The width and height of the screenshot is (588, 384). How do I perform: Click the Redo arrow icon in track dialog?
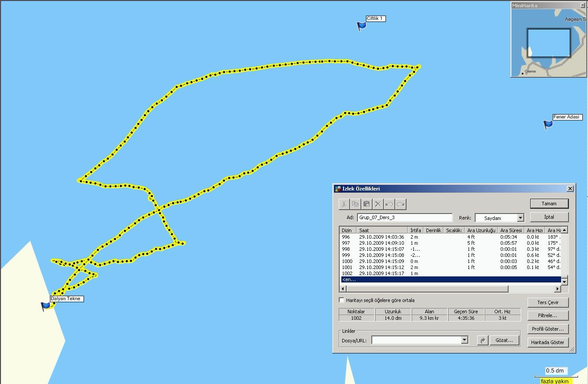[400, 204]
